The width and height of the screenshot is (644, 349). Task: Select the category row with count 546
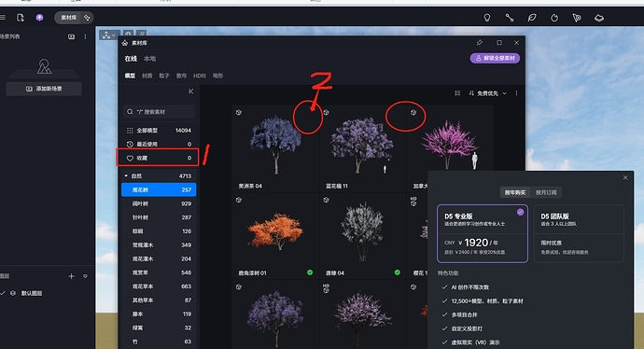click(x=159, y=272)
